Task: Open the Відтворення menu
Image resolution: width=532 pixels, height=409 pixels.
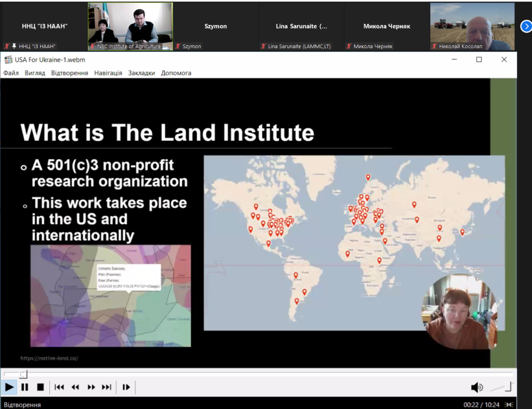Action: [x=70, y=73]
